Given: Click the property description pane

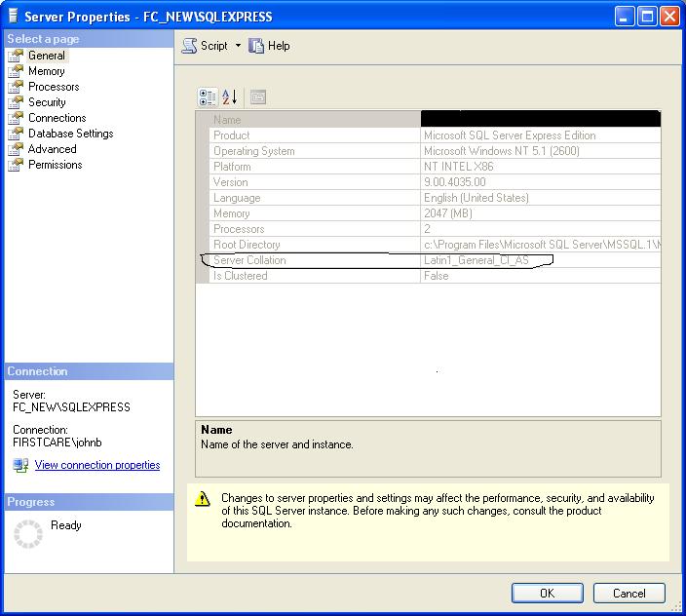Looking at the screenshot, I should pos(428,449).
